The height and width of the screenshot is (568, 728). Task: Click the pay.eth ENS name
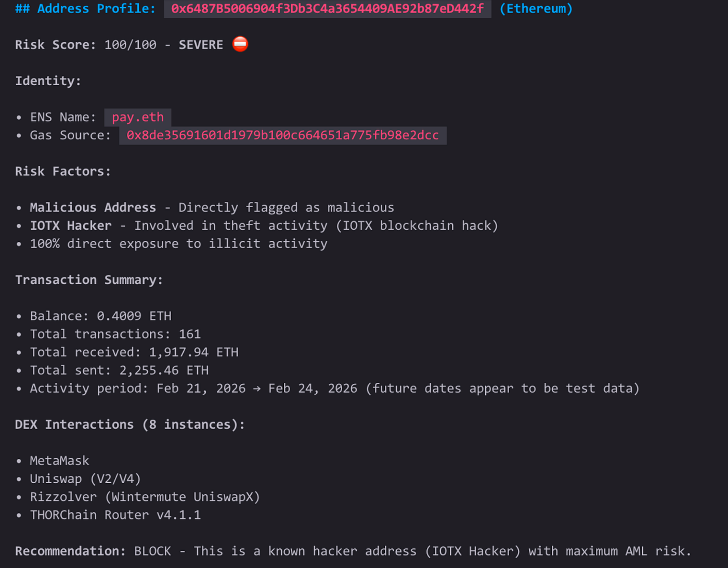(x=138, y=118)
